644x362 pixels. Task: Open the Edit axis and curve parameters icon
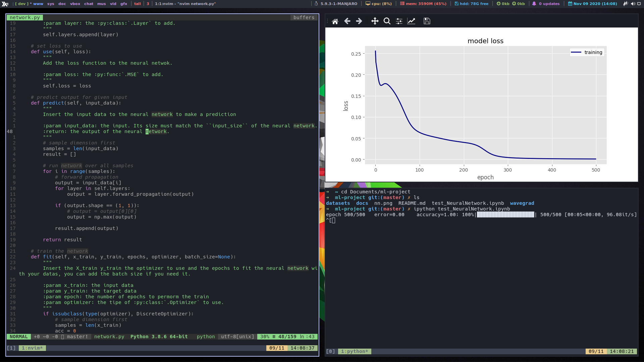tap(411, 21)
